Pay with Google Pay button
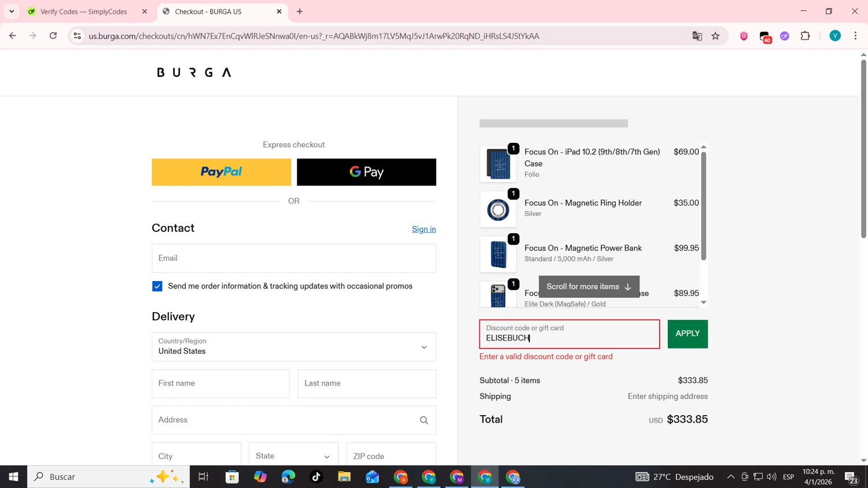The width and height of the screenshot is (868, 488). 366,172
